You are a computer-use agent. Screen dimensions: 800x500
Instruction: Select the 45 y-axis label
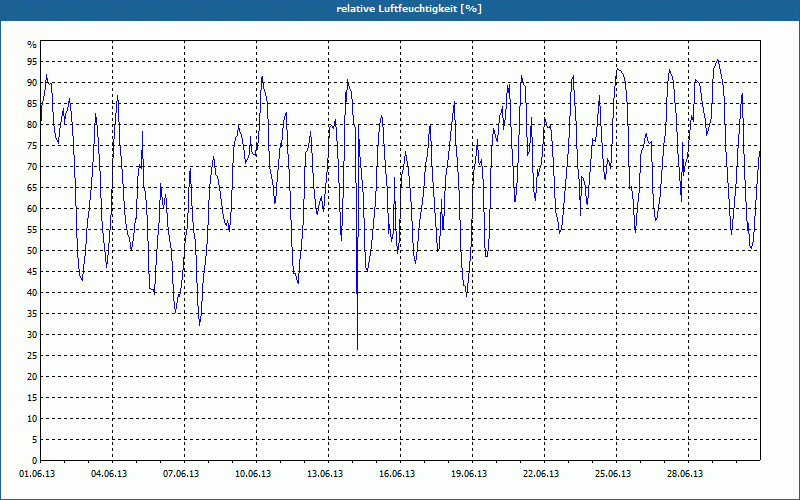pyautogui.click(x=32, y=271)
